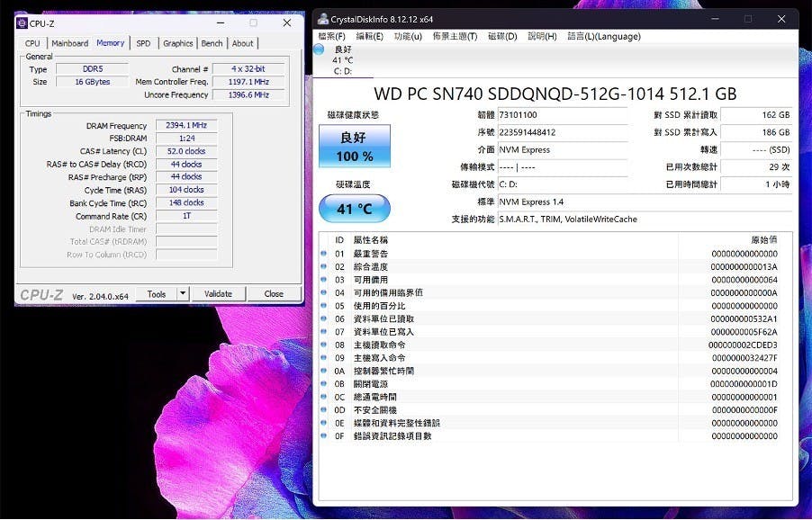Expand the 佈景主題(T) theme menu
This screenshot has height=520, width=812.
tap(455, 36)
